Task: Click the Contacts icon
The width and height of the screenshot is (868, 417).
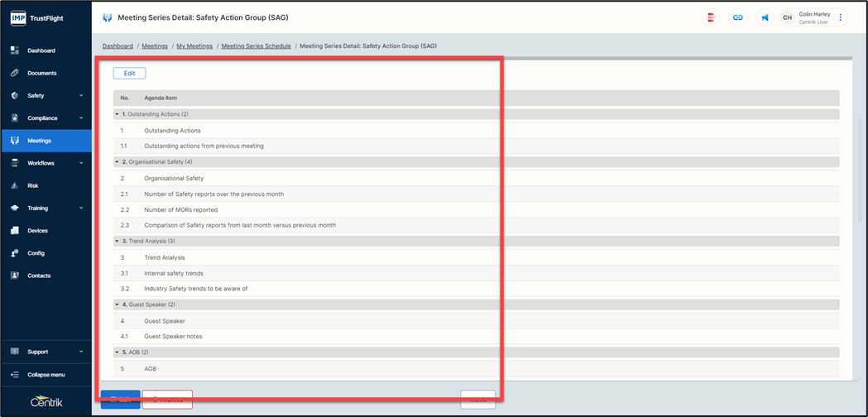Action: coord(15,276)
